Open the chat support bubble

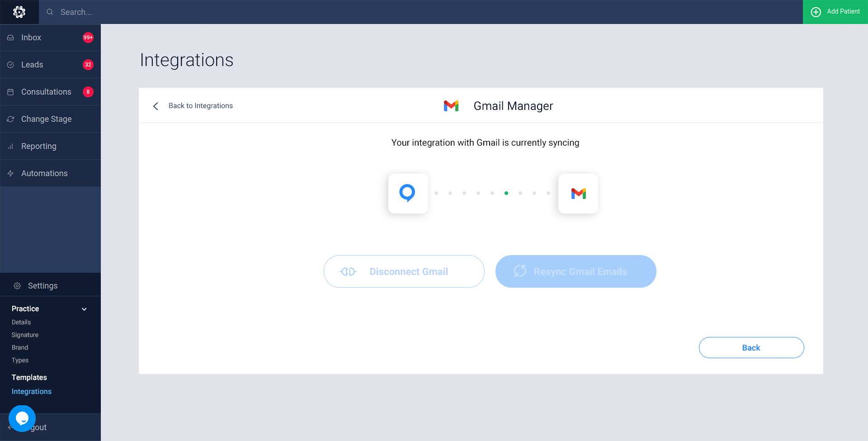click(22, 418)
